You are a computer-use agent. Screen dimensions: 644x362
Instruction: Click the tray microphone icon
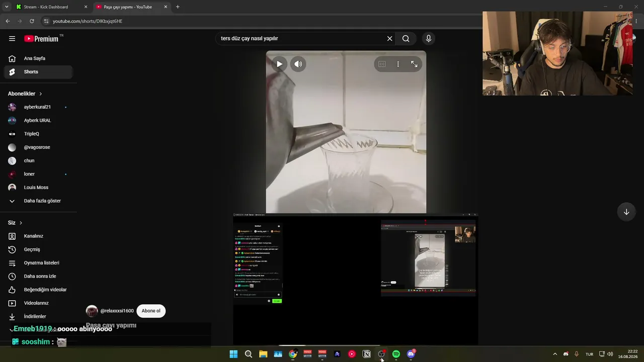(x=577, y=354)
